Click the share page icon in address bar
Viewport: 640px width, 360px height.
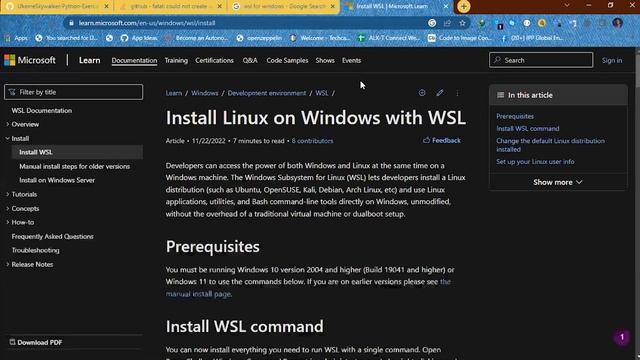[447, 23]
